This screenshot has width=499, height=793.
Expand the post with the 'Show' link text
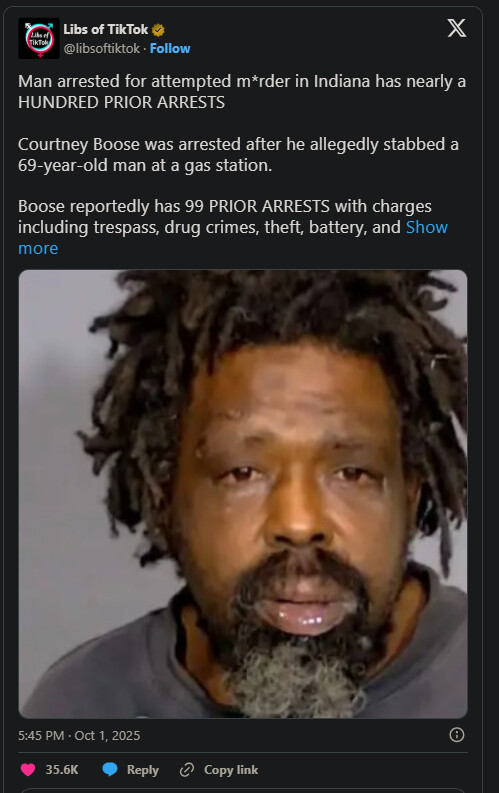(427, 227)
